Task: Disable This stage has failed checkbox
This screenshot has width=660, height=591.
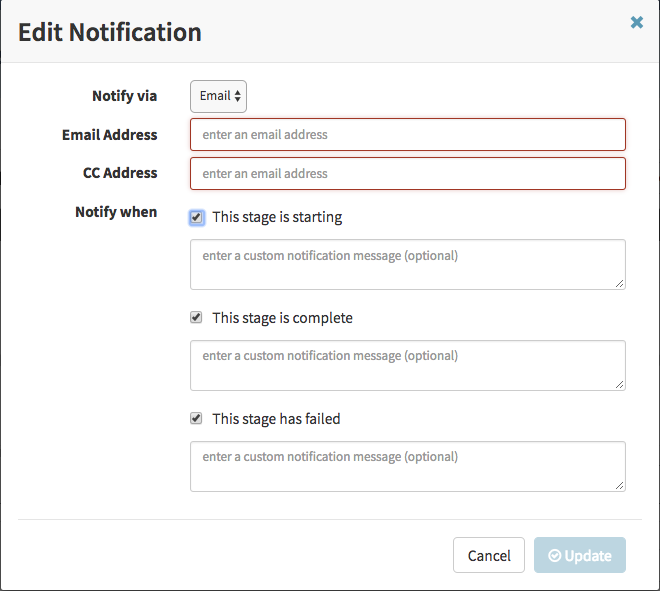Action: (196, 418)
